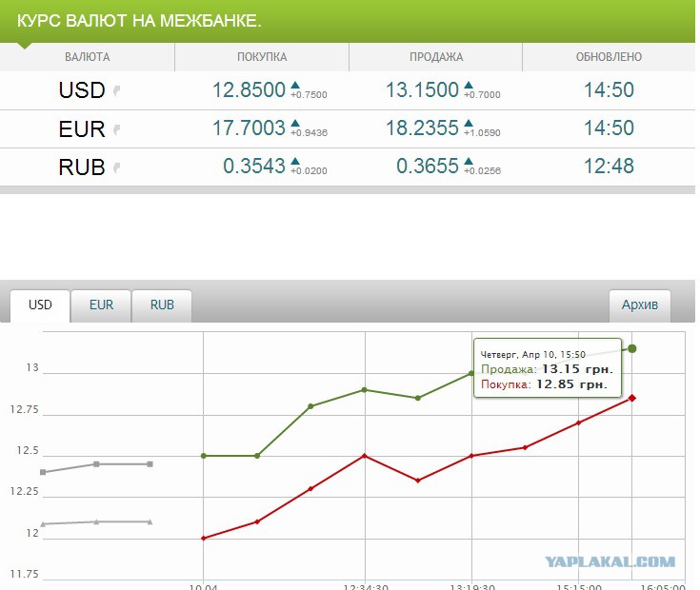The image size is (700, 590).
Task: Click the 12.75 y-axis label
Action: pos(25,410)
